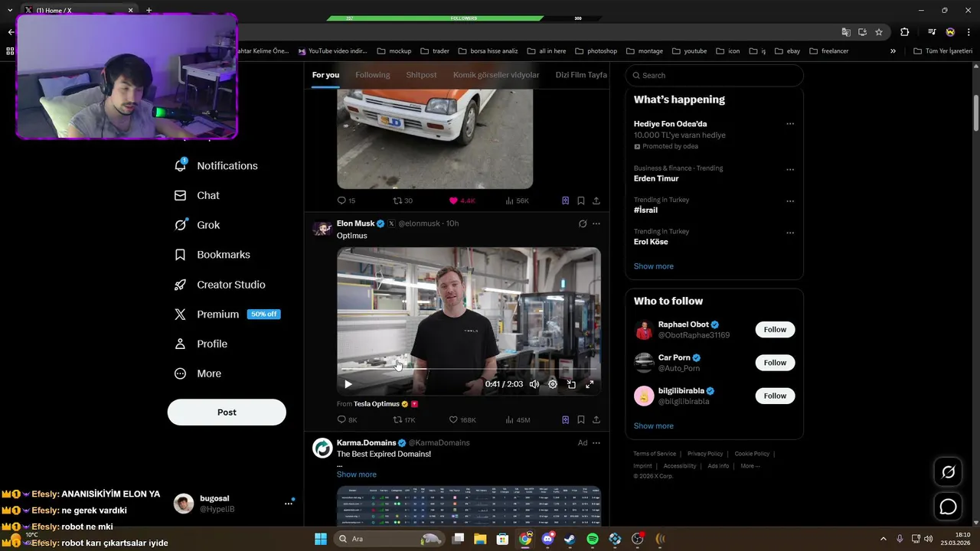
Task: Open the floating Grok button
Action: point(948,472)
